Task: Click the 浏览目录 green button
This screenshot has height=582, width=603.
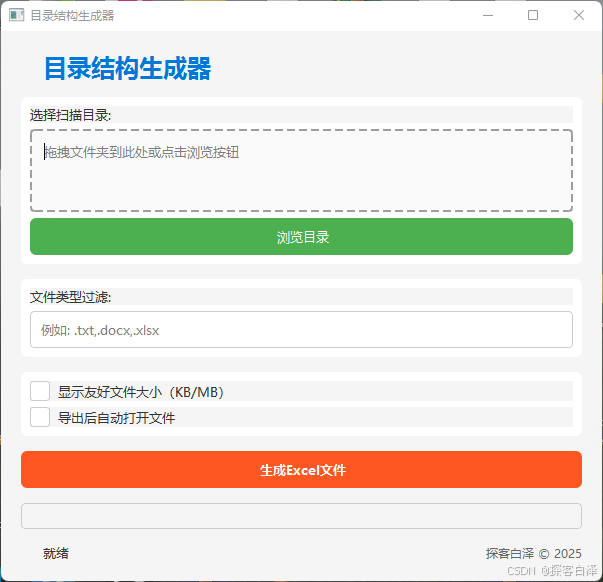Action: (x=301, y=237)
